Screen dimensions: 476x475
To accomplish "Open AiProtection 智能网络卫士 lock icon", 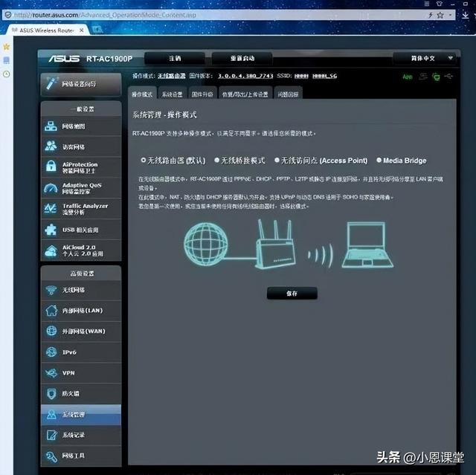I will (x=51, y=167).
